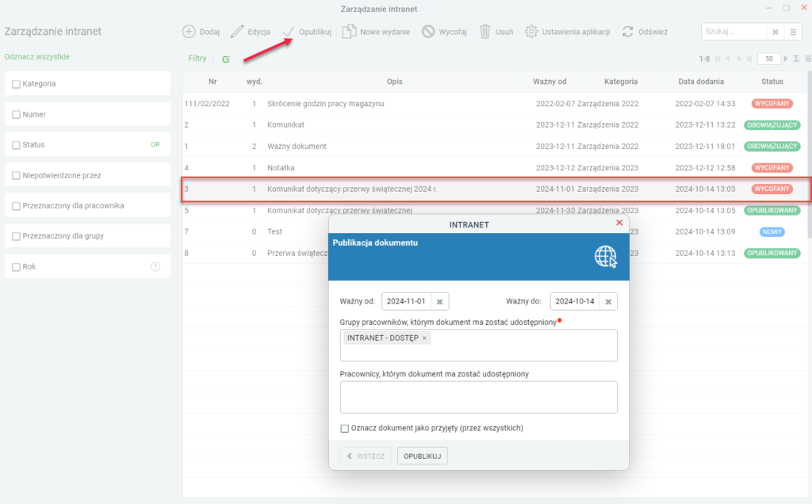Click Odznacz wszystkie link

[36, 56]
